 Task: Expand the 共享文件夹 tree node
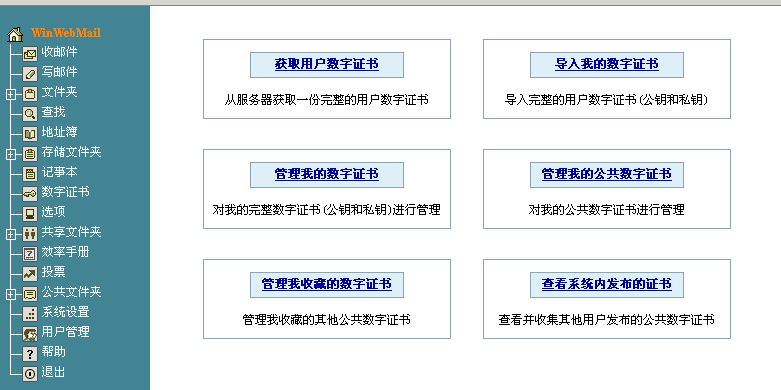(x=11, y=234)
